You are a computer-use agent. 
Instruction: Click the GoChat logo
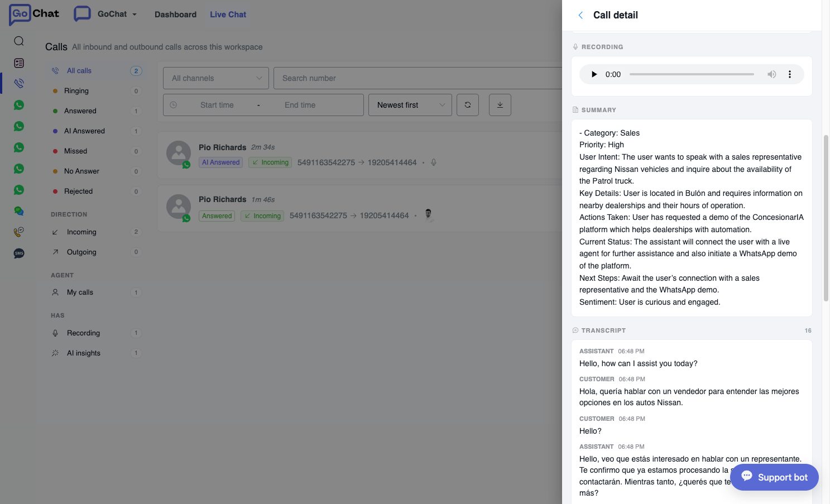pyautogui.click(x=33, y=14)
